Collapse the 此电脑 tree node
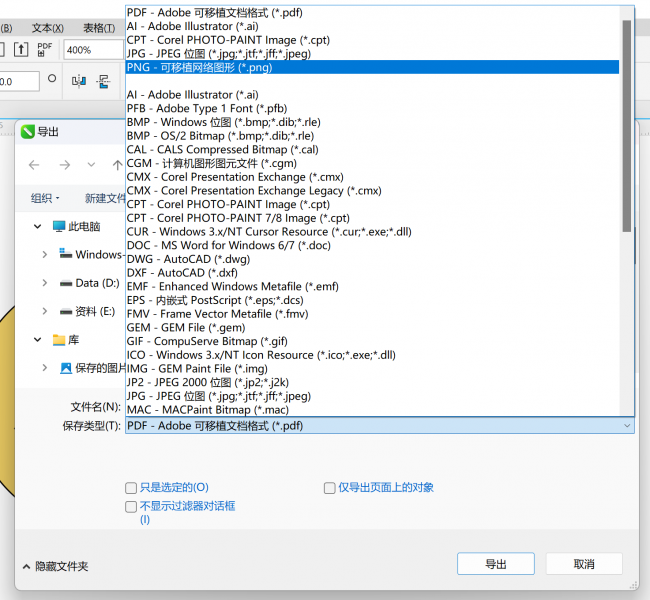 click(37, 226)
